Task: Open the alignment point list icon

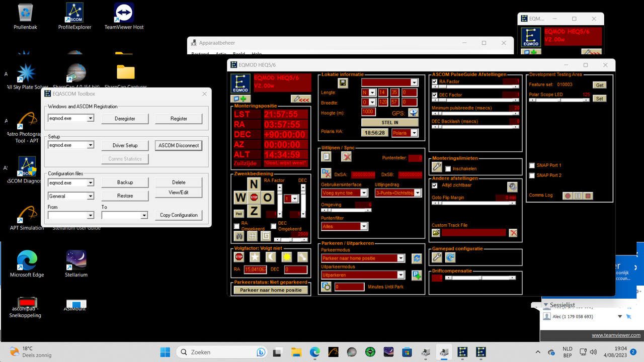Action: coord(326,156)
